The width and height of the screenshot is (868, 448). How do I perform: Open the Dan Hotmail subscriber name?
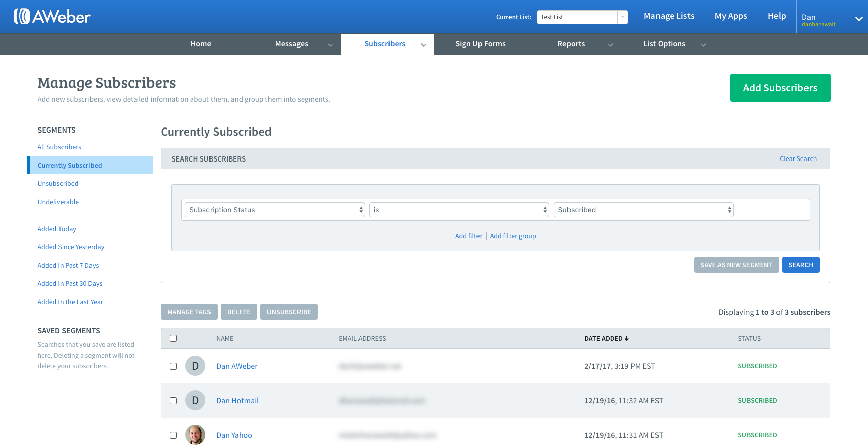click(x=237, y=401)
